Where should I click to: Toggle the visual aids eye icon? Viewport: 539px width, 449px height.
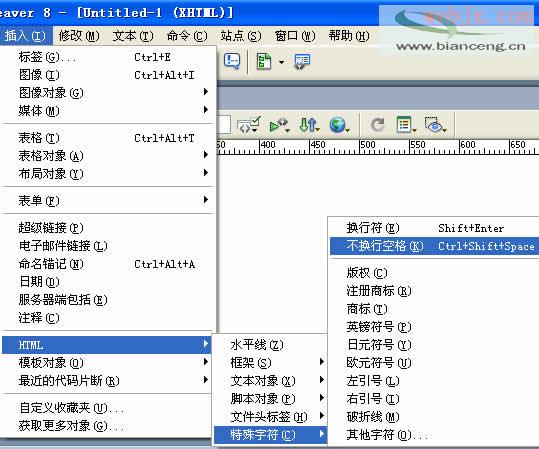[436, 125]
